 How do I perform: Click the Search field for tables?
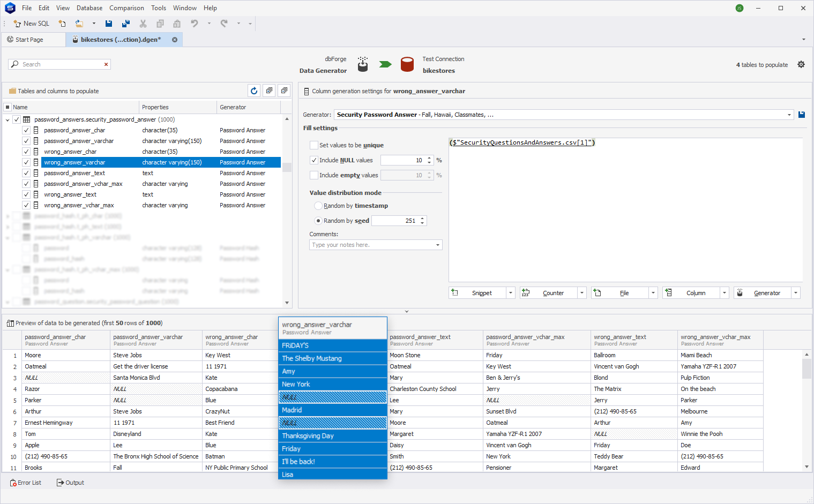[59, 64]
